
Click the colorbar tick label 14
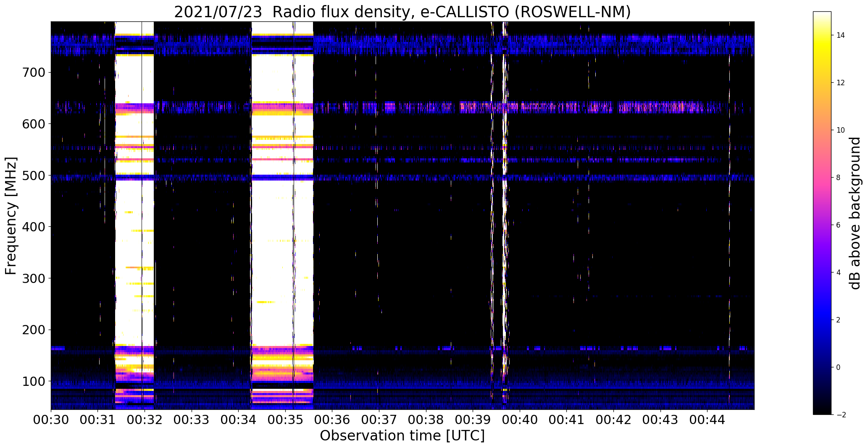click(x=841, y=35)
